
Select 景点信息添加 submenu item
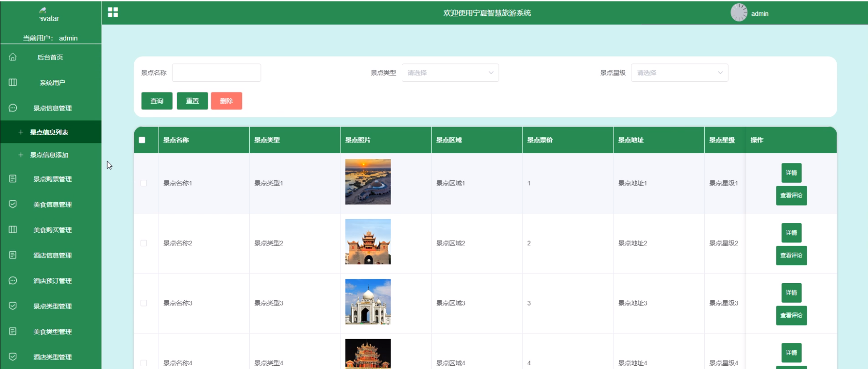point(51,155)
